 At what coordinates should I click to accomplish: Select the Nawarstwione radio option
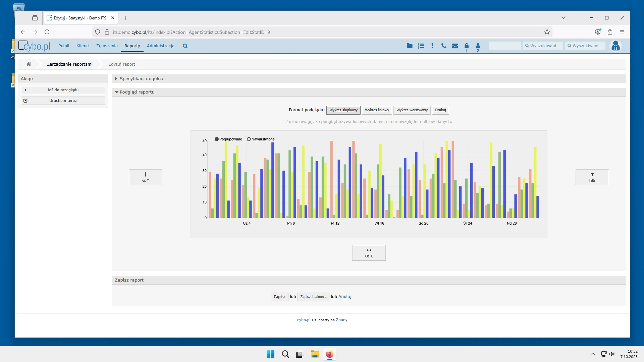pyautogui.click(x=249, y=139)
